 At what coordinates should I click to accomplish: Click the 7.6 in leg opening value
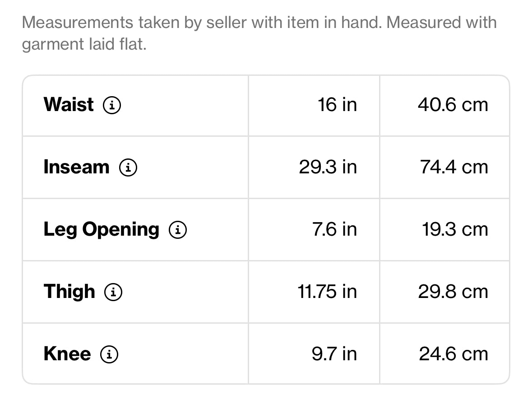click(334, 229)
